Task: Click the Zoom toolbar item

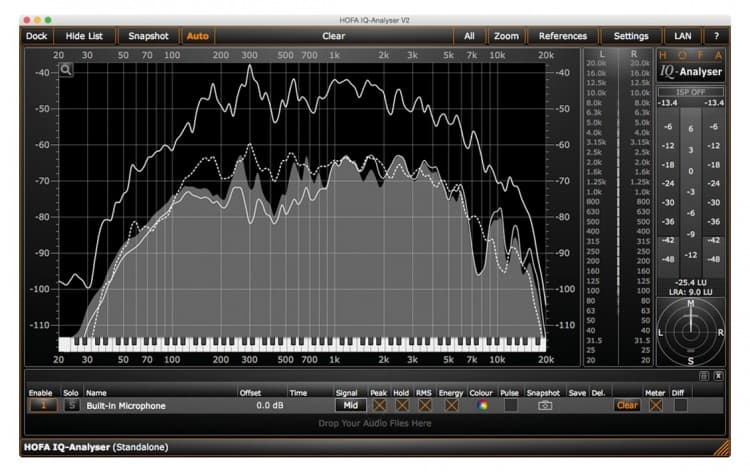Action: 506,36
